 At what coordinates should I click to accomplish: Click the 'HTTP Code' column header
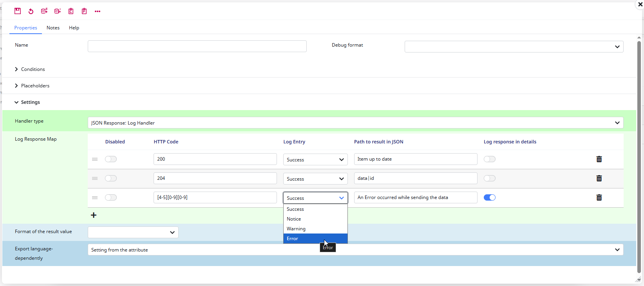(x=166, y=142)
